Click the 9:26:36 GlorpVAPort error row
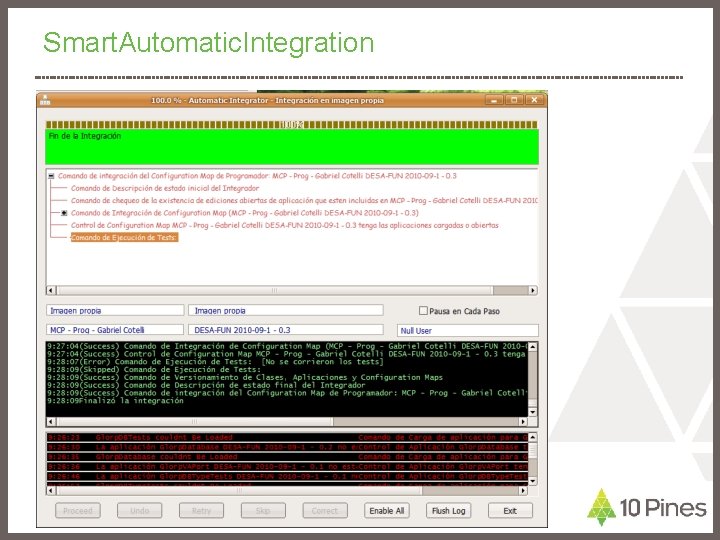This screenshot has height=540, width=720. (x=287, y=467)
